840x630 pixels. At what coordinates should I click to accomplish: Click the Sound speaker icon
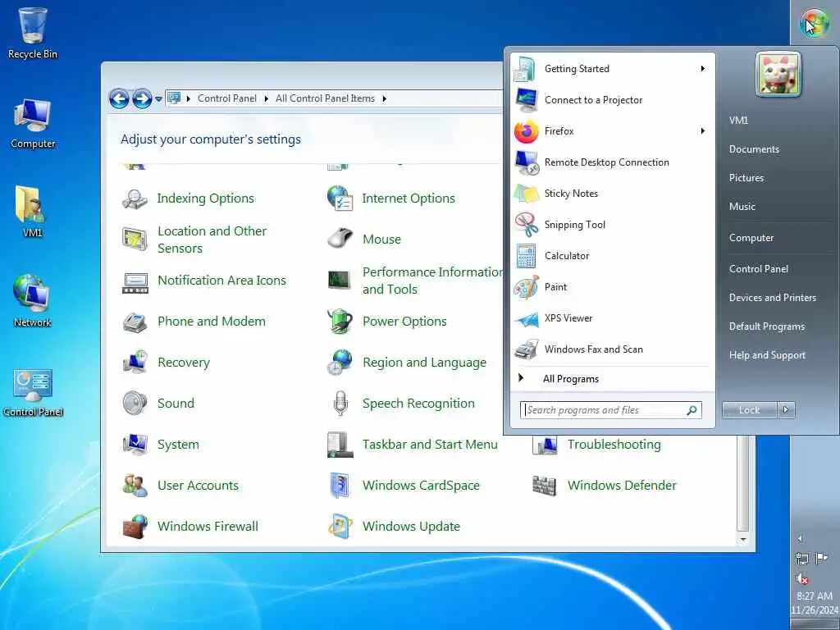[x=135, y=404]
